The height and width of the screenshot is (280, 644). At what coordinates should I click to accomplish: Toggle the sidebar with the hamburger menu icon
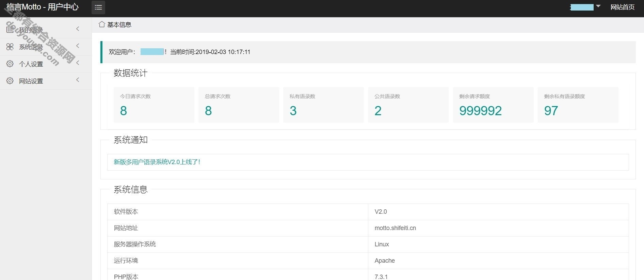[98, 7]
